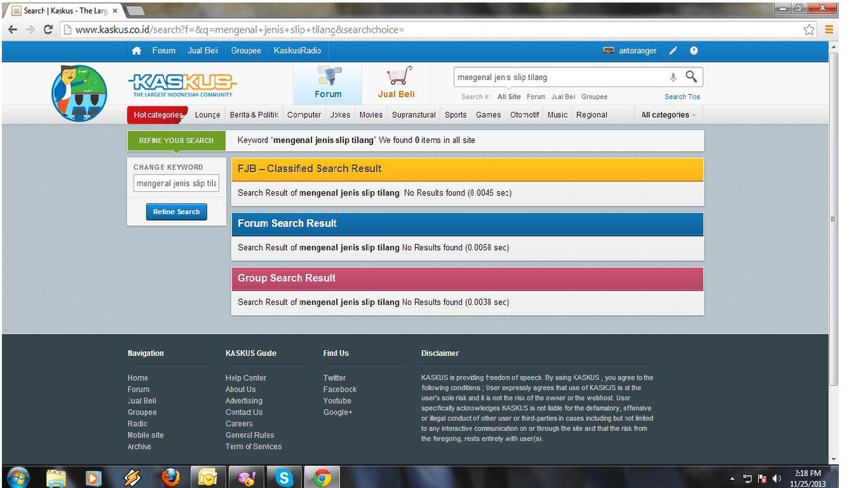Click the Kaskus mascot round image

[79, 93]
